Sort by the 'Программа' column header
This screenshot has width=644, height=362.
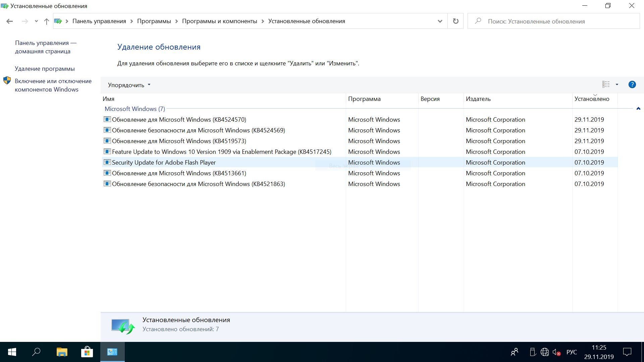(382, 99)
